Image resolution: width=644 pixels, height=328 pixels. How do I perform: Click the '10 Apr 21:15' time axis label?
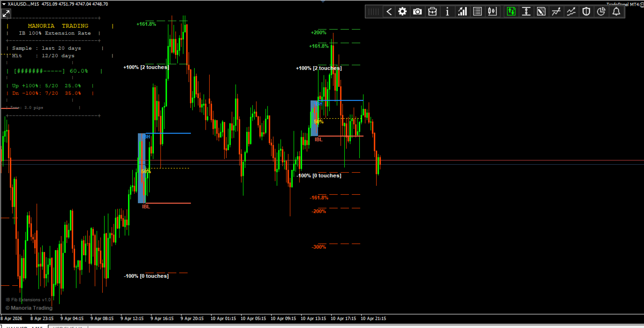click(373, 318)
